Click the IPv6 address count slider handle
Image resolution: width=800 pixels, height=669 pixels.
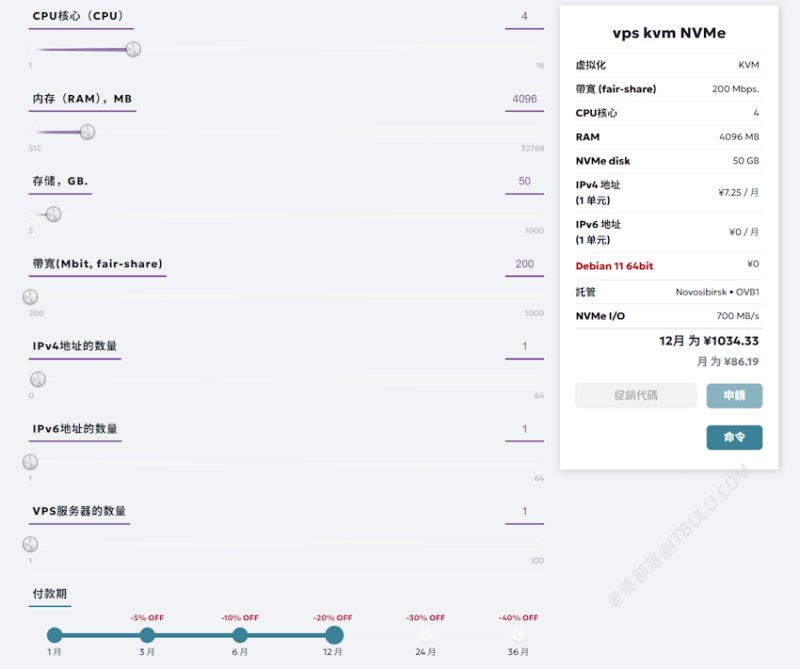pos(31,461)
